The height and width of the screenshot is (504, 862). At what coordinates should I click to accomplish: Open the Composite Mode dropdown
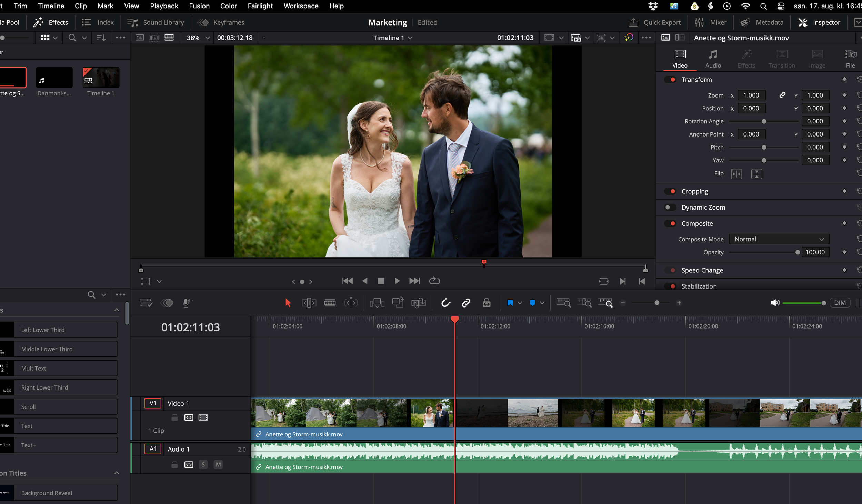[x=779, y=239]
